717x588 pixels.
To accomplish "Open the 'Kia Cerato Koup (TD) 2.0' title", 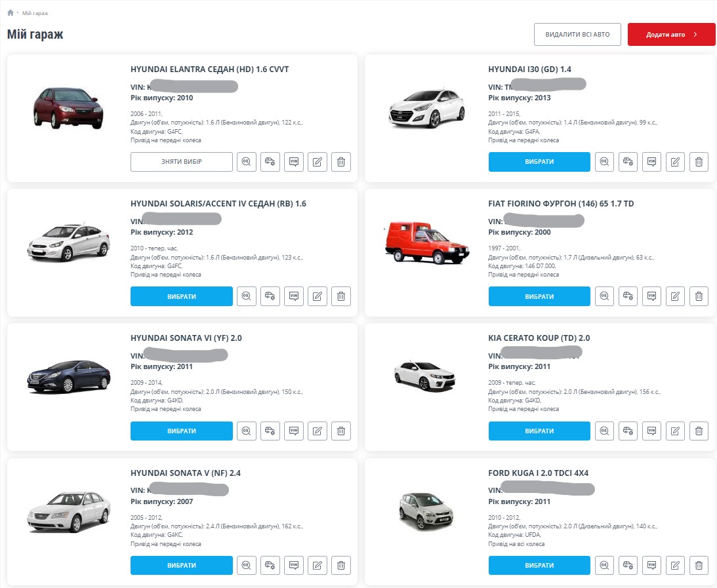I will click(539, 338).
